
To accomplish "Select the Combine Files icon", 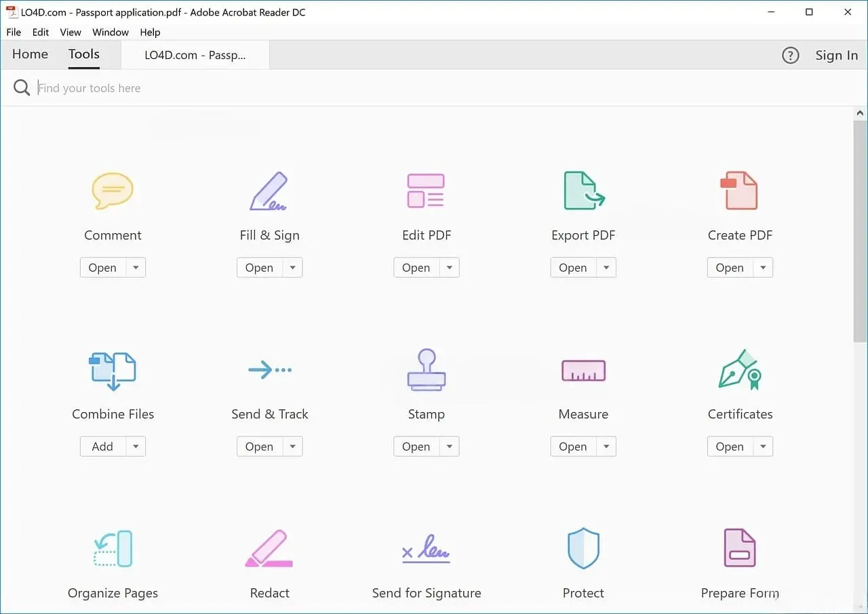I will tap(113, 371).
